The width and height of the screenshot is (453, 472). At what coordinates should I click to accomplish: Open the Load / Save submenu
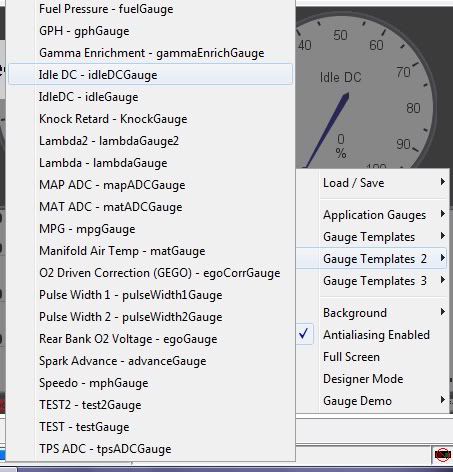[372, 183]
